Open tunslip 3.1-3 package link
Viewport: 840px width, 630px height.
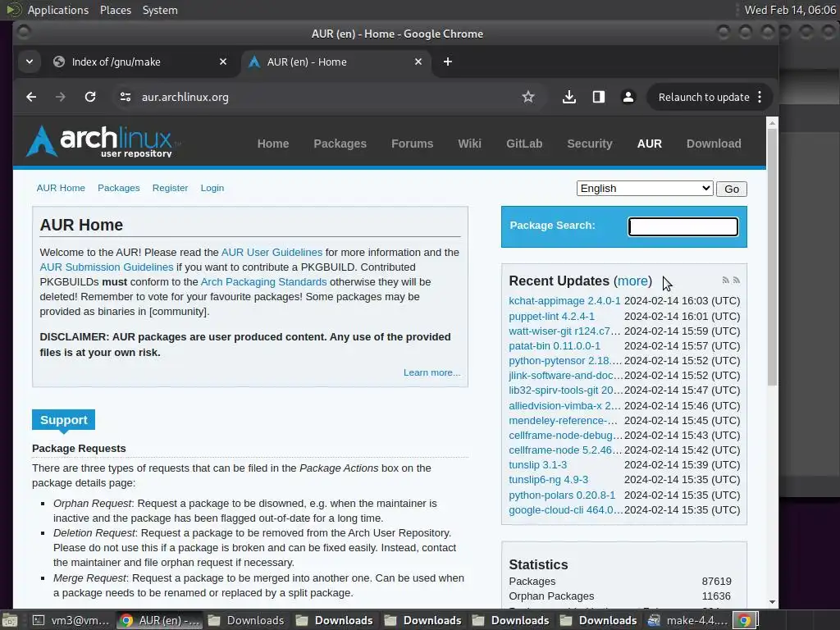[538, 465]
